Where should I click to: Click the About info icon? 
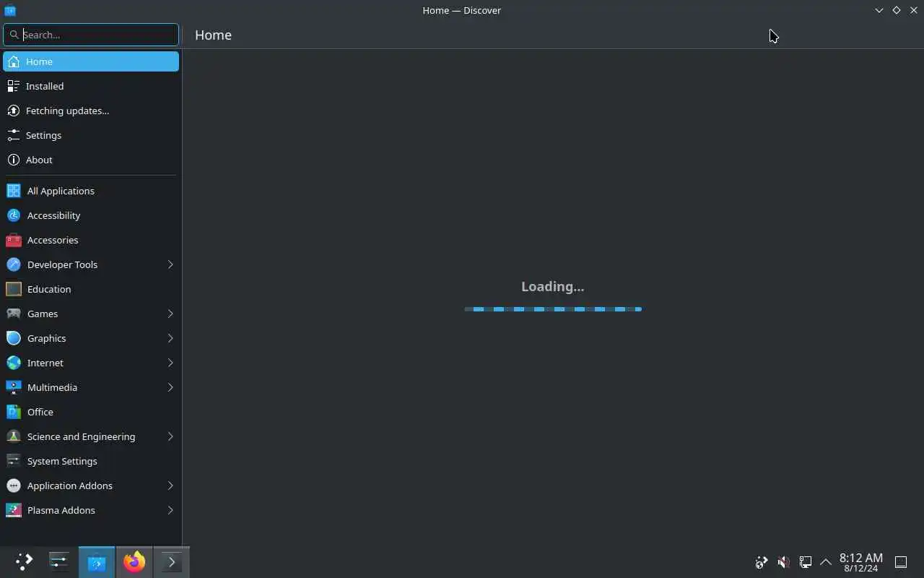click(x=13, y=160)
